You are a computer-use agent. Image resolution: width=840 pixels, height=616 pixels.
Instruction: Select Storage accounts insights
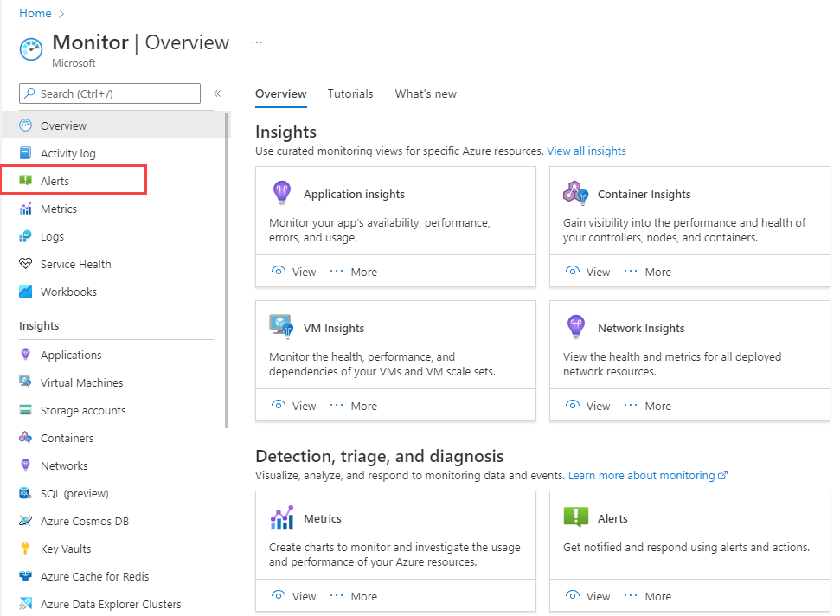tap(84, 410)
